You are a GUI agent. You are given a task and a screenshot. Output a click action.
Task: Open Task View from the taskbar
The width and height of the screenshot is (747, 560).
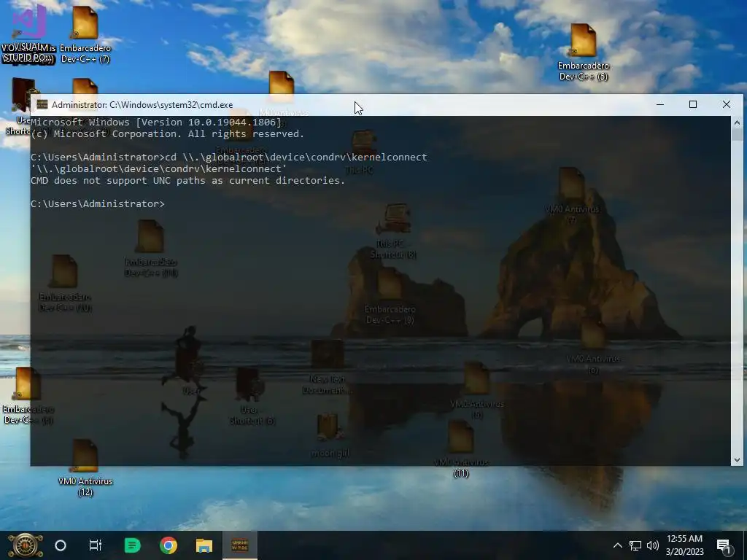click(x=96, y=545)
